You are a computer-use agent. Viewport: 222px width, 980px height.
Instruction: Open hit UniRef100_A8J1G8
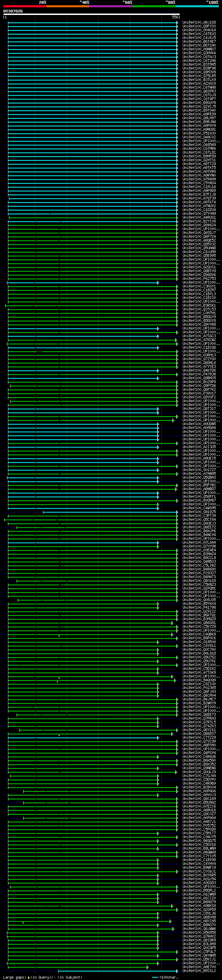coord(199,23)
